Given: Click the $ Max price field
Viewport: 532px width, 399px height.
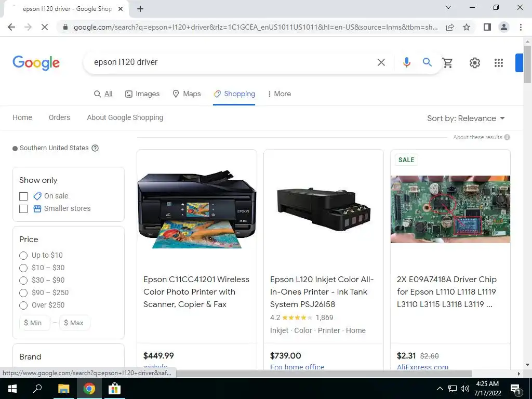Looking at the screenshot, I should 75,323.
